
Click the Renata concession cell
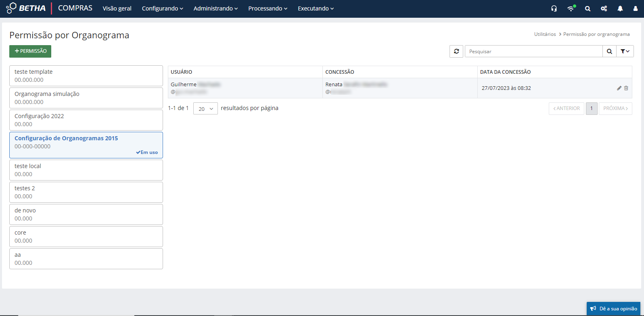tap(400, 88)
